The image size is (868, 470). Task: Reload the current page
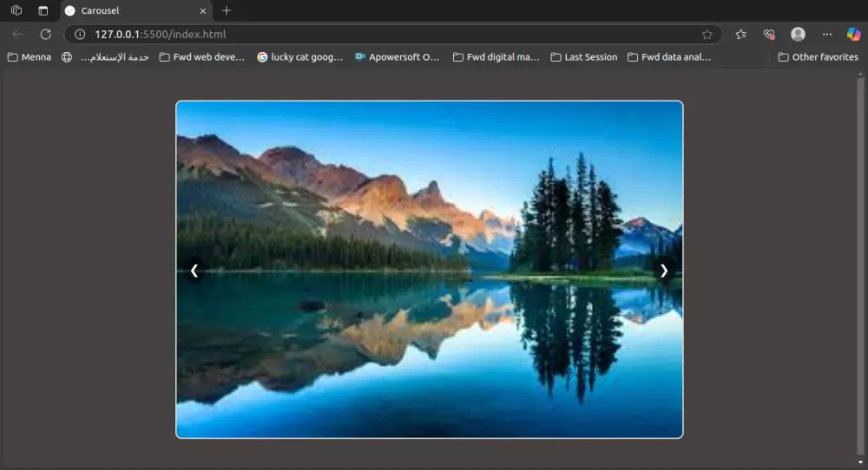45,35
